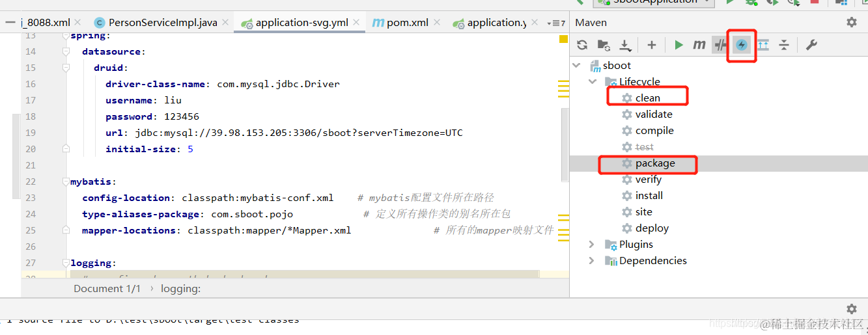The image size is (868, 335).
Task: Click 'initial-size: 5' line
Action: (149, 149)
